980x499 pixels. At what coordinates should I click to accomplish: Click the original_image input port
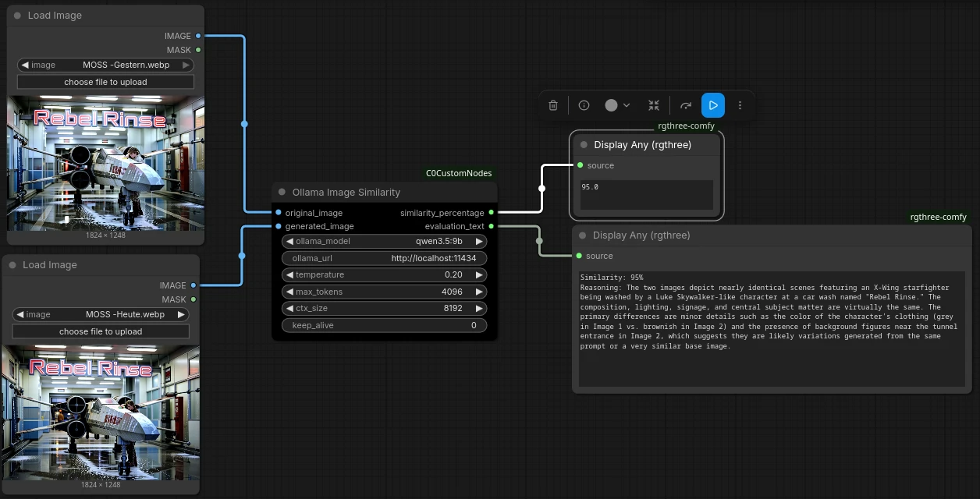click(x=278, y=213)
